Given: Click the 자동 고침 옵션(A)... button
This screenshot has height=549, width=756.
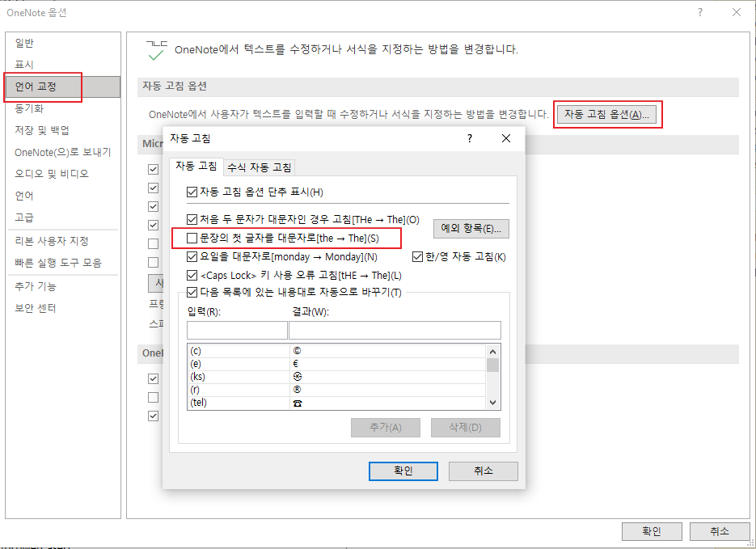Looking at the screenshot, I should [606, 115].
